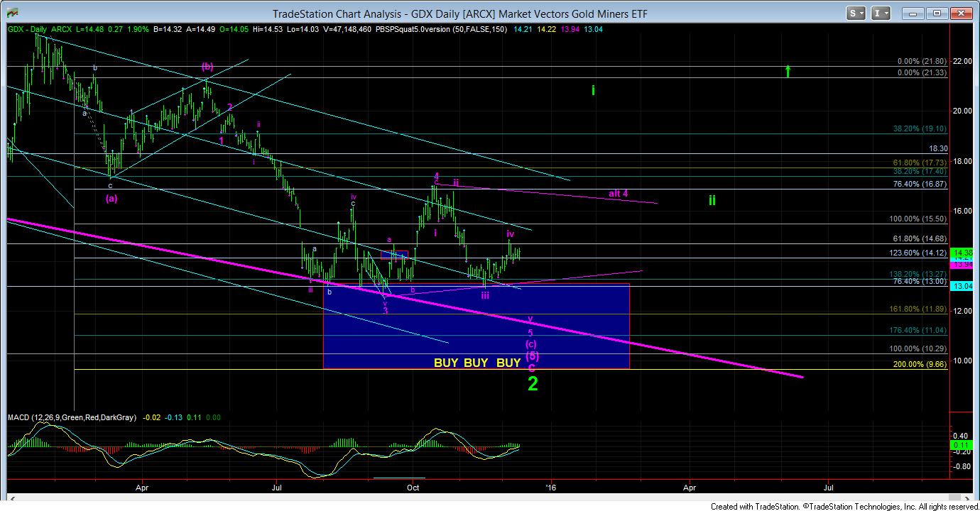The width and height of the screenshot is (980, 511).
Task: Click the 'GDX - Daily' status line label
Action: tap(26, 28)
